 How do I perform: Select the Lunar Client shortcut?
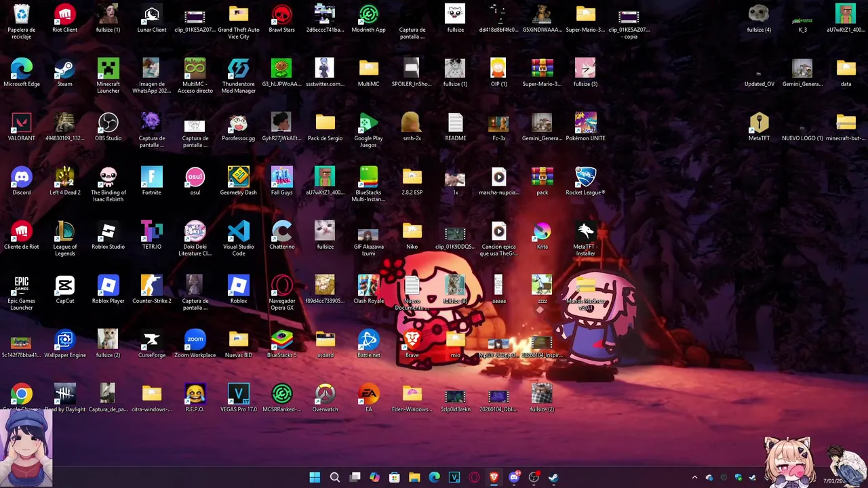pyautogui.click(x=152, y=15)
